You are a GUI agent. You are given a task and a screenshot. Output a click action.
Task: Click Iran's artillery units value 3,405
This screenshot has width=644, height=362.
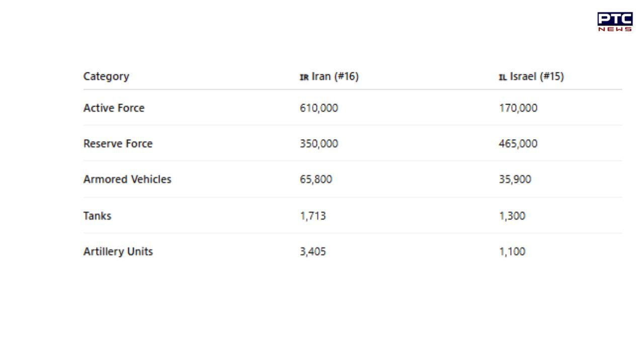click(313, 251)
